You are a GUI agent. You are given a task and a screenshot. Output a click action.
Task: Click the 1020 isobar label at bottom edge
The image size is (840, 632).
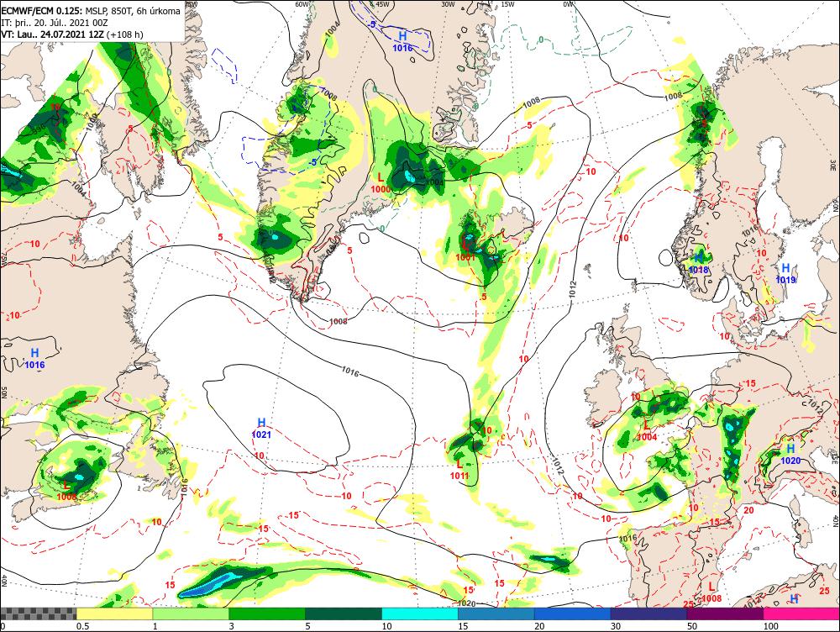[x=465, y=603]
